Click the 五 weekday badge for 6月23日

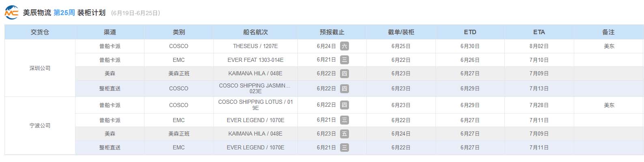[x=344, y=134]
